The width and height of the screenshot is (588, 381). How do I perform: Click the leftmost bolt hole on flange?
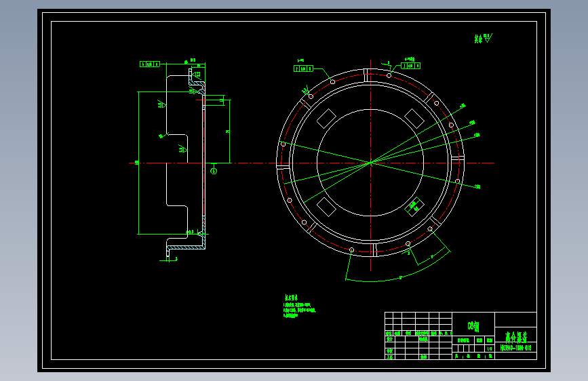tap(283, 144)
